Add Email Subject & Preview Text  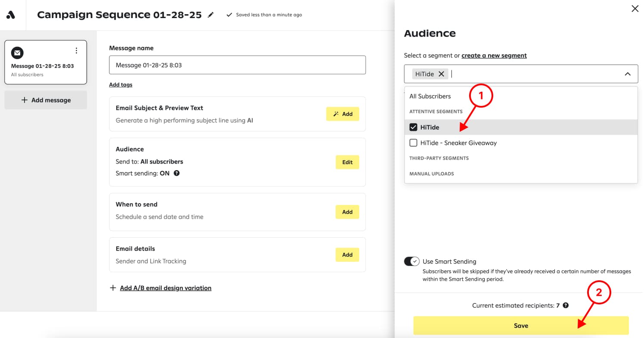tap(342, 114)
